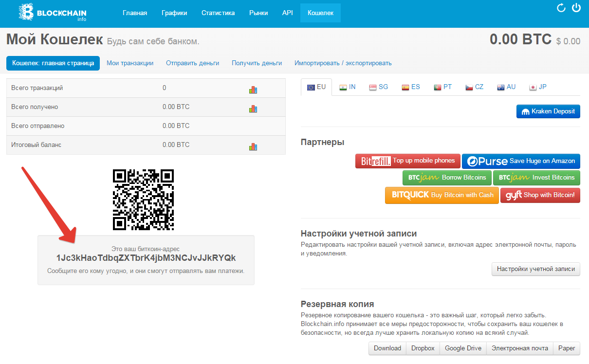Click BTCjam Invest Bitcoins button

point(536,178)
